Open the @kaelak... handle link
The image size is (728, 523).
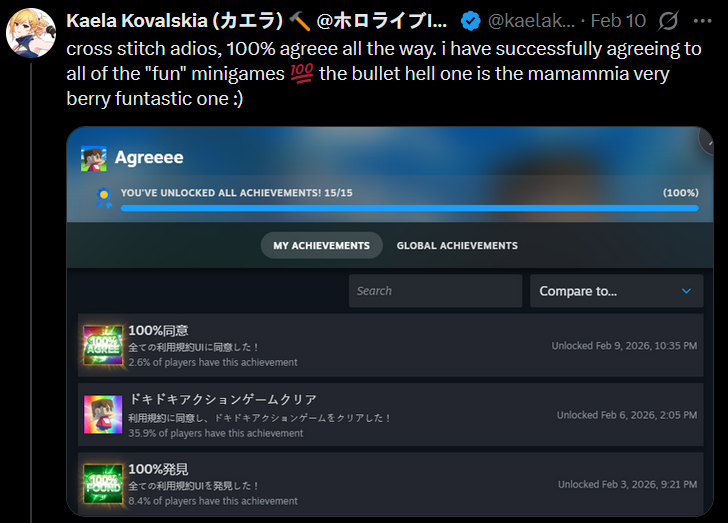[531, 21]
